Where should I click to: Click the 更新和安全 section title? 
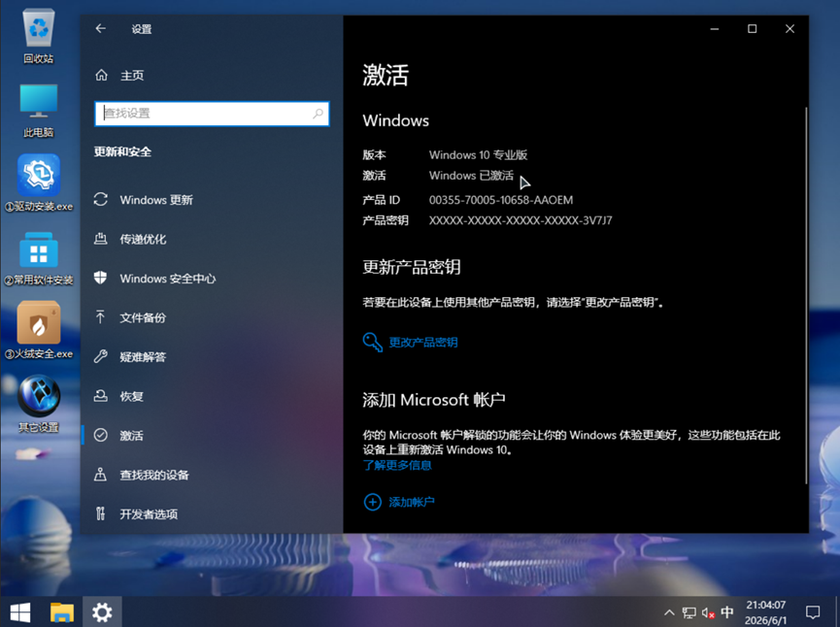[122, 151]
